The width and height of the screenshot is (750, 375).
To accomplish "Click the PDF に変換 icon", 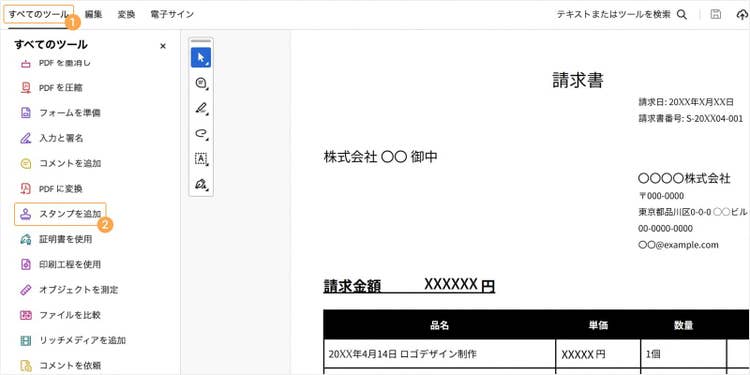I will point(26,188).
